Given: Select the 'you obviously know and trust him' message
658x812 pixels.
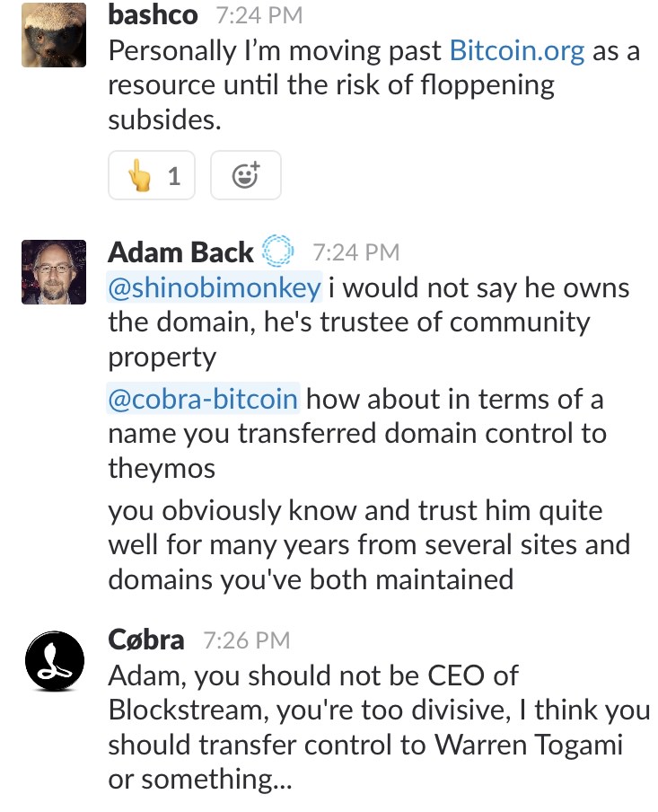Looking at the screenshot, I should tap(369, 545).
